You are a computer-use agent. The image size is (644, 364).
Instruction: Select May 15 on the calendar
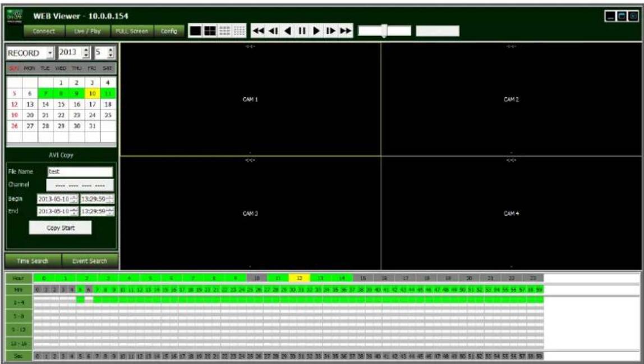tap(61, 104)
